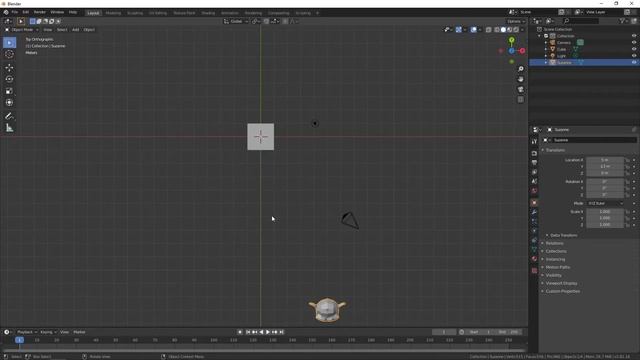Switch to solid viewport shading
This screenshot has height=360, width=640.
[x=503, y=30]
